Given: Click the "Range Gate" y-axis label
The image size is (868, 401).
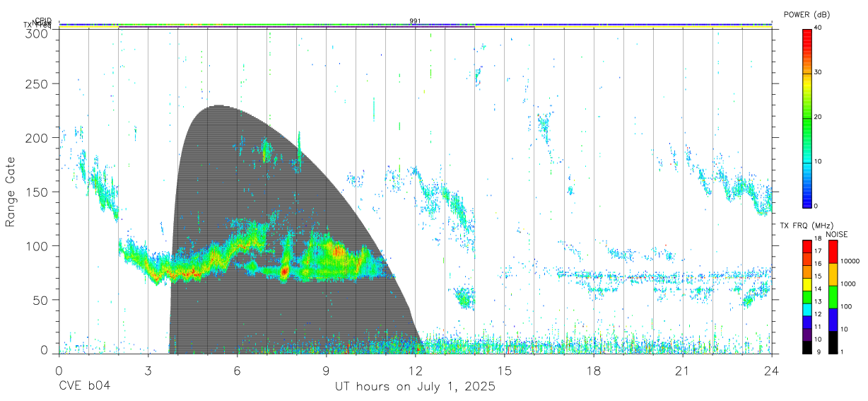Looking at the screenshot, I should 11,191.
